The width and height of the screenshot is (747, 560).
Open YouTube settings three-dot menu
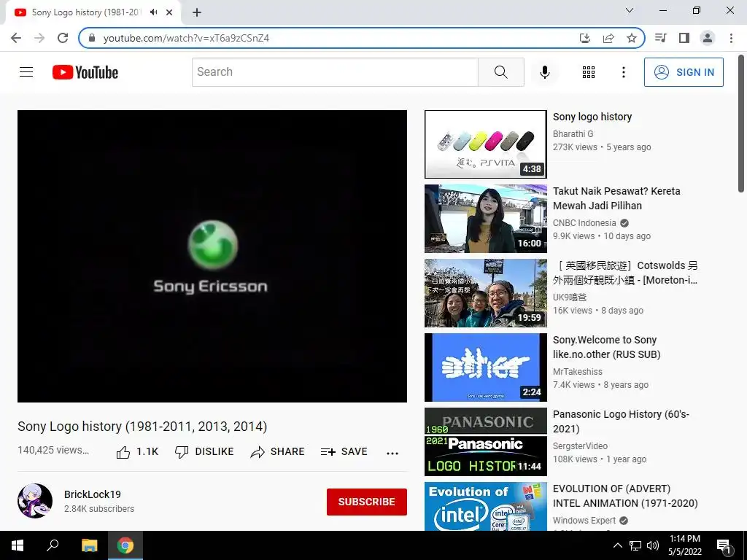pyautogui.click(x=623, y=72)
